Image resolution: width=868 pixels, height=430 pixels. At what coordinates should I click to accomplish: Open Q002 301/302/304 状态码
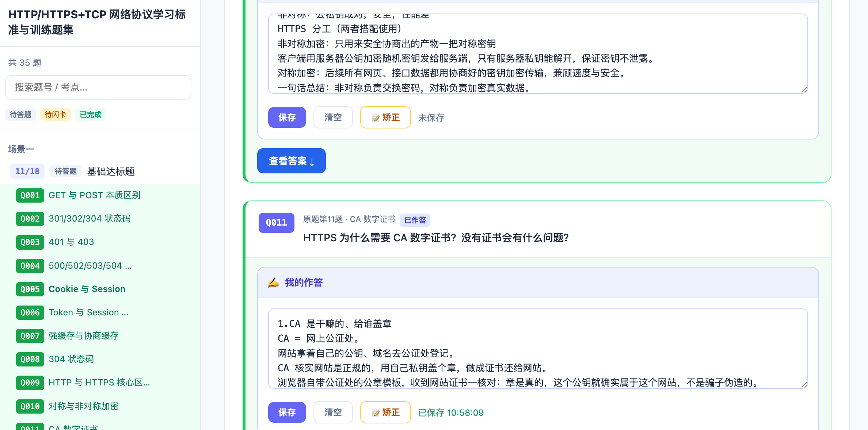(100, 219)
